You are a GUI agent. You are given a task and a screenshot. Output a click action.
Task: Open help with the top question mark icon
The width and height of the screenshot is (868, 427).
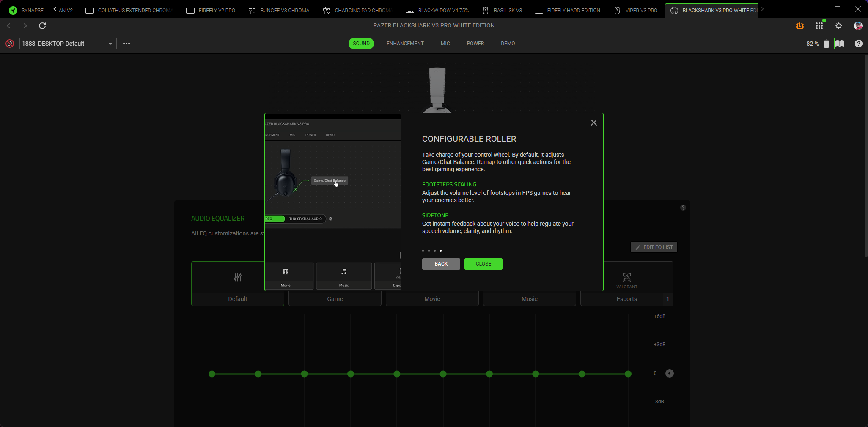[x=859, y=44]
